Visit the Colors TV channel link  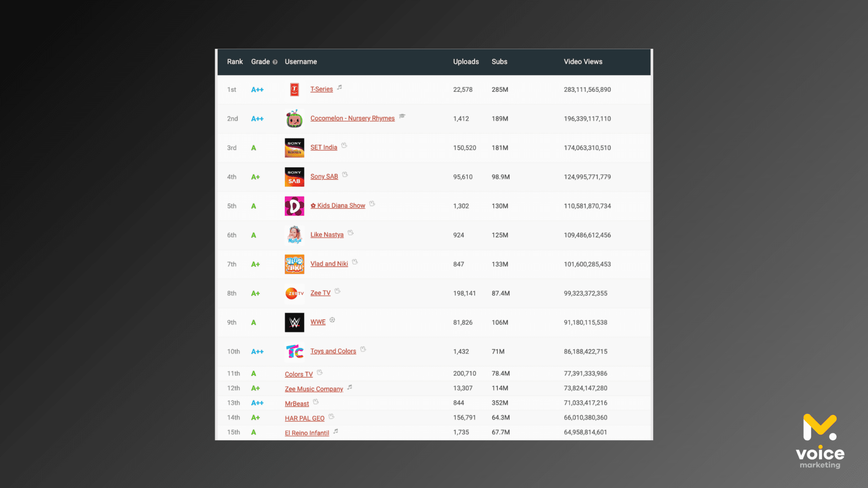point(298,374)
